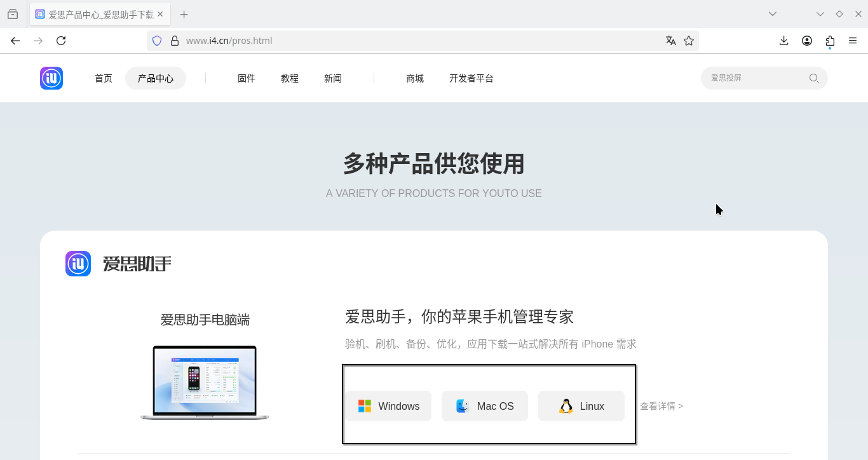Open the extensions puzzle icon
868x460 pixels.
tap(830, 41)
